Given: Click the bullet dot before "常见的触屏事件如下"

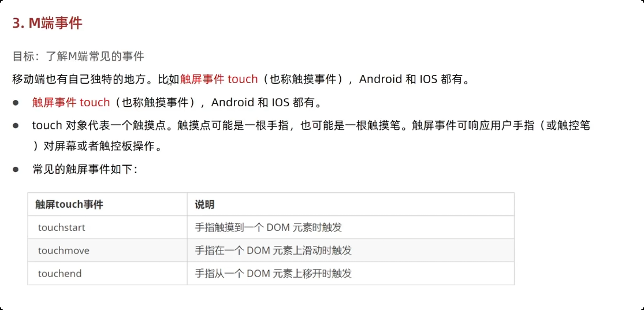Looking at the screenshot, I should coord(16,169).
